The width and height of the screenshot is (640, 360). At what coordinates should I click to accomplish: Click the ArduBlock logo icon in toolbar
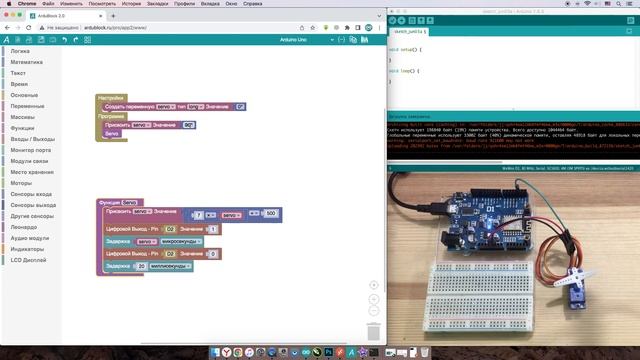pyautogui.click(x=6, y=40)
